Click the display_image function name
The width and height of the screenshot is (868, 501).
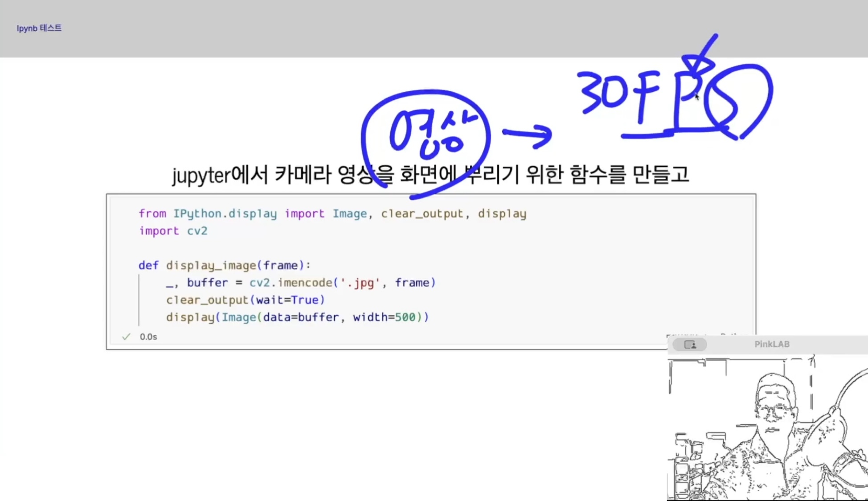[211, 265]
